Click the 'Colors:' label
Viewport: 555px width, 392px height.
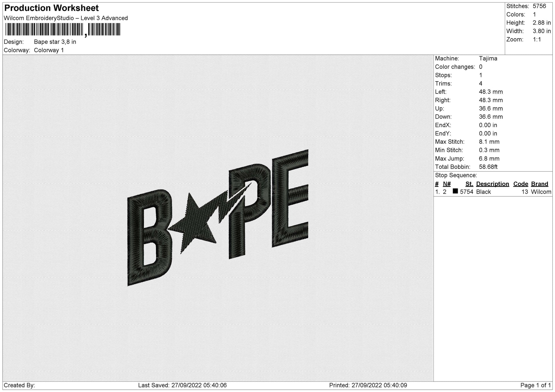(x=516, y=15)
